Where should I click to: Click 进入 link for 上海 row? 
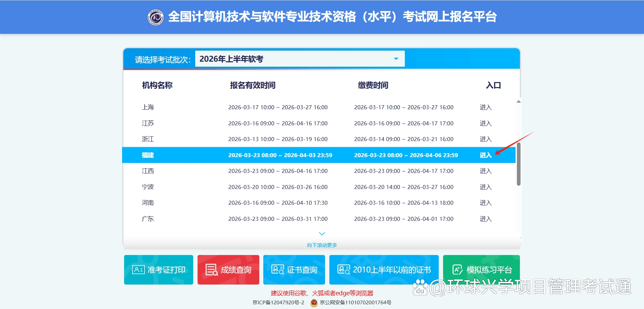(485, 107)
